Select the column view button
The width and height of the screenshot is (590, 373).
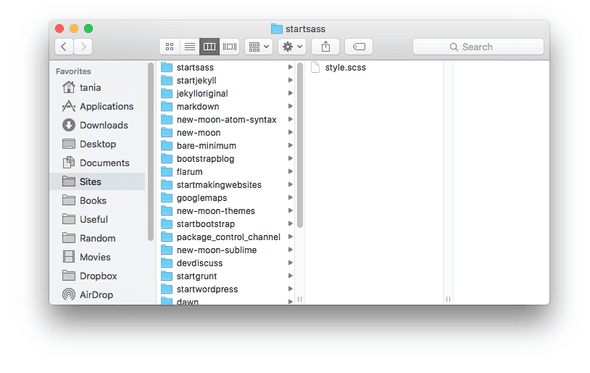209,47
